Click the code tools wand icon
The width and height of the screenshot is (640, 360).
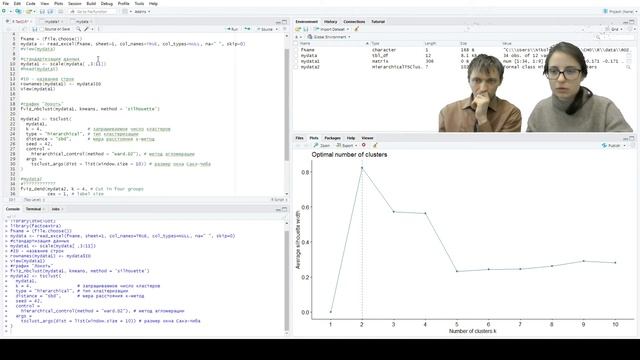(x=86, y=29)
